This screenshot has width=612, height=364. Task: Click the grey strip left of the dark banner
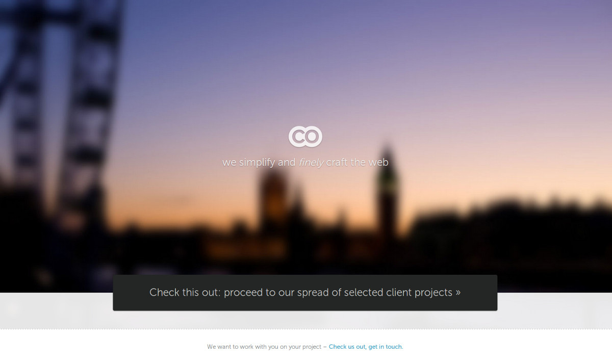click(56, 310)
